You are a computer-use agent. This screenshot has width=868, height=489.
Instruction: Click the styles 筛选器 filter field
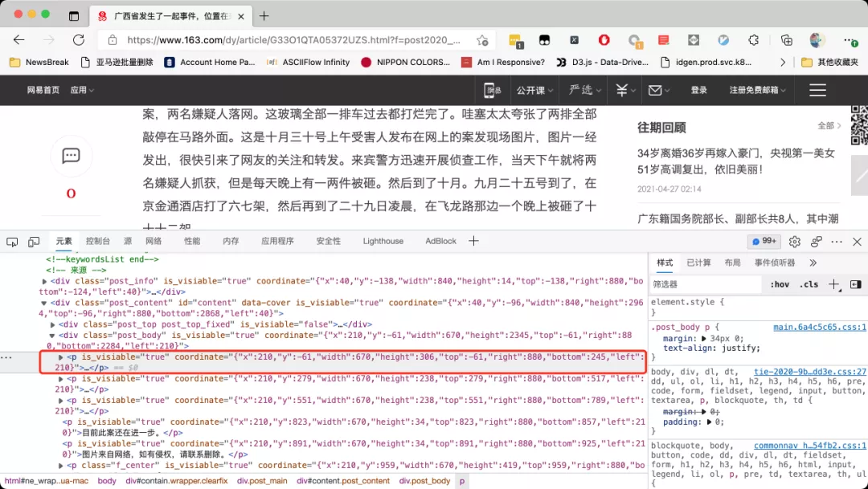706,284
